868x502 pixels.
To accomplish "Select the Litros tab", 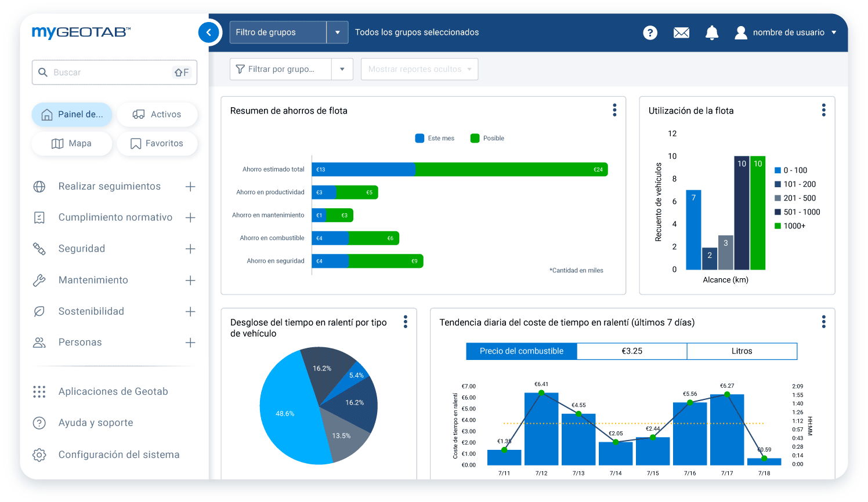I will click(x=742, y=351).
